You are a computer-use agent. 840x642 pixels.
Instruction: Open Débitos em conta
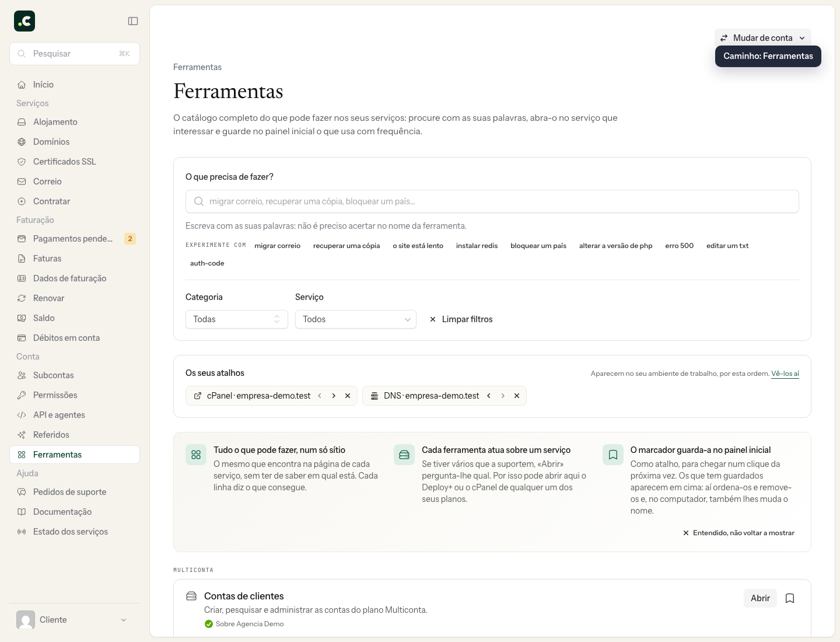[75, 338]
